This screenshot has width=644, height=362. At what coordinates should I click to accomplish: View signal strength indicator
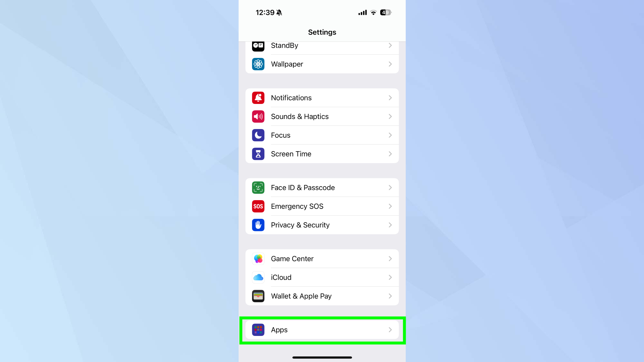(x=362, y=12)
